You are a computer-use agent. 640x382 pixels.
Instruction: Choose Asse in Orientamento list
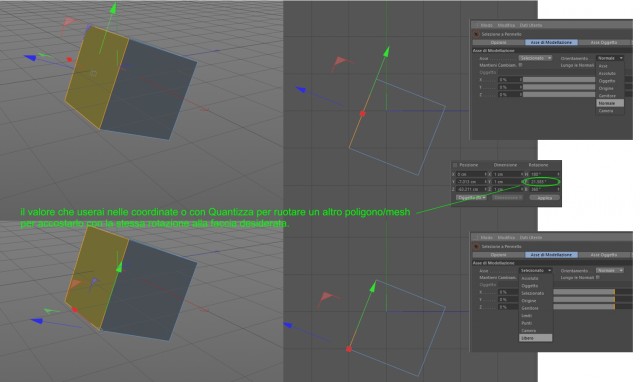610,66
